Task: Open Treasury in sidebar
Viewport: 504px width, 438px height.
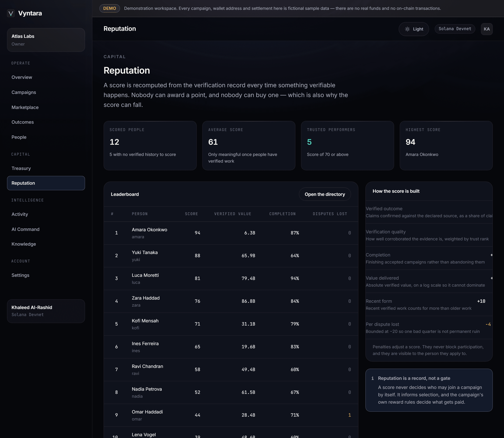Action: tap(46, 168)
